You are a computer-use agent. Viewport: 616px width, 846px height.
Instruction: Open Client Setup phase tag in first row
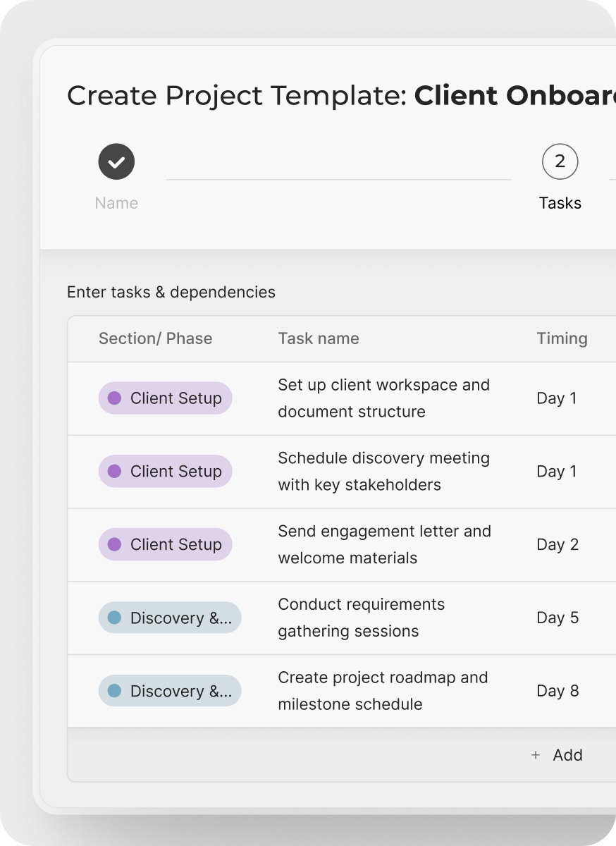coord(165,398)
